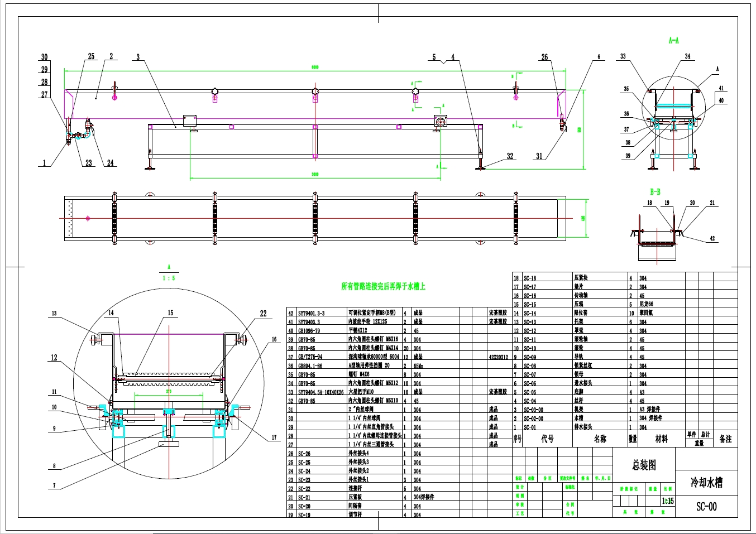The image size is (756, 534).
Task: Select part code SYT9401.3-3
Action: coord(311,313)
